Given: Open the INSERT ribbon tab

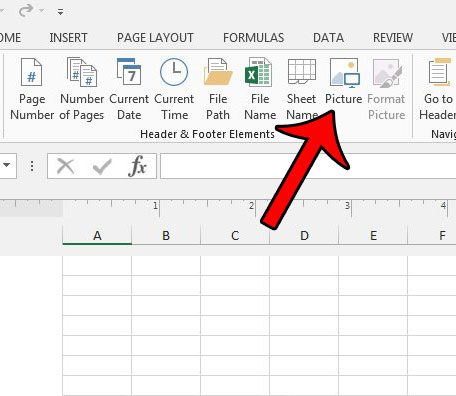Looking at the screenshot, I should (x=68, y=38).
